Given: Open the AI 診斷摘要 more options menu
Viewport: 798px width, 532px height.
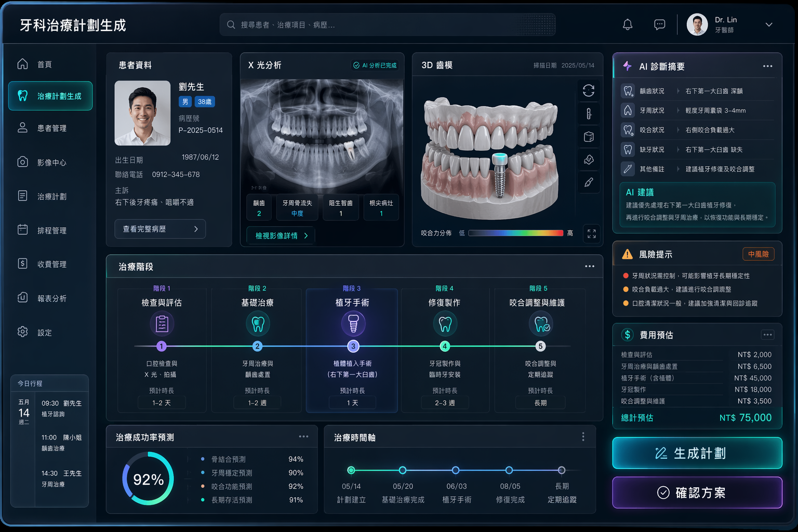Looking at the screenshot, I should pos(767,66).
